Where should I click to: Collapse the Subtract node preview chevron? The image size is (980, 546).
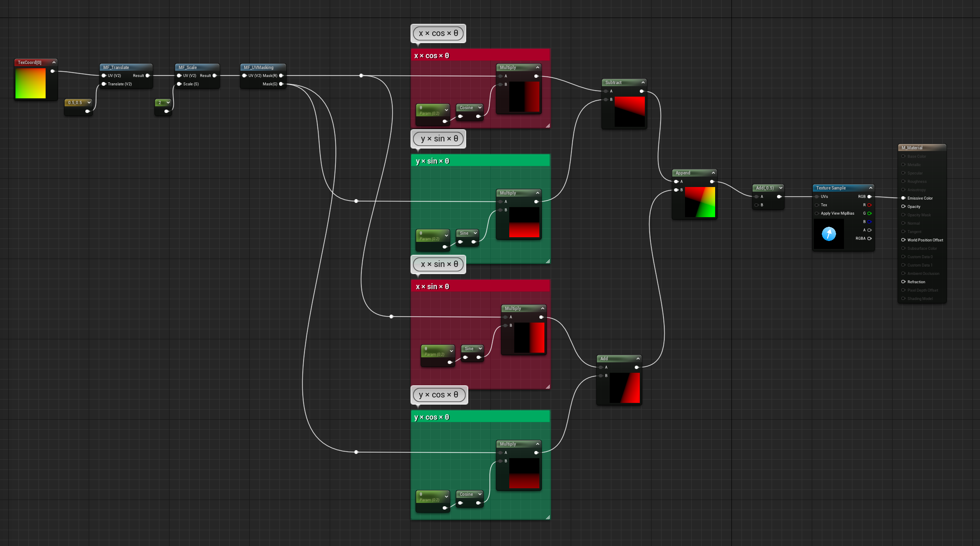coord(643,82)
